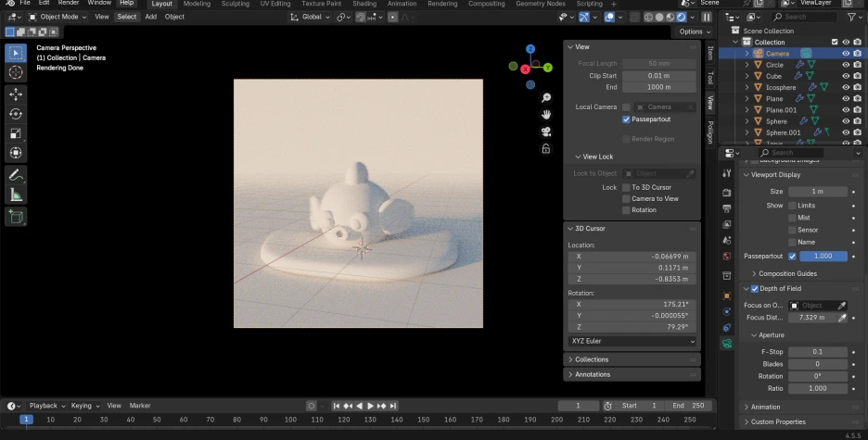The image size is (868, 440).
Task: Select the Cursor tool
Action: click(16, 72)
